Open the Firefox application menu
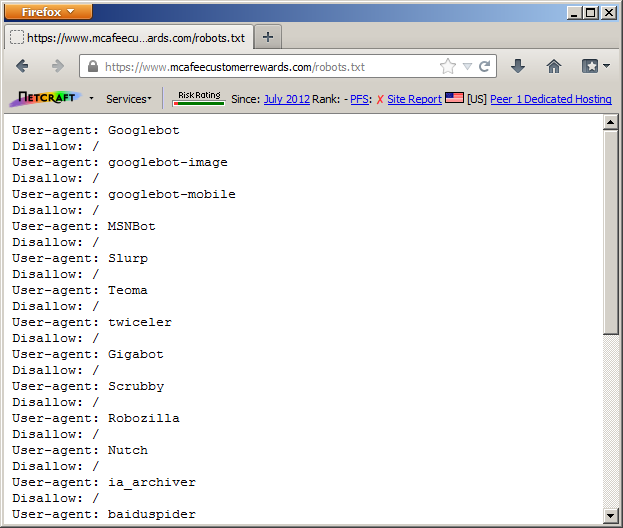 point(48,12)
